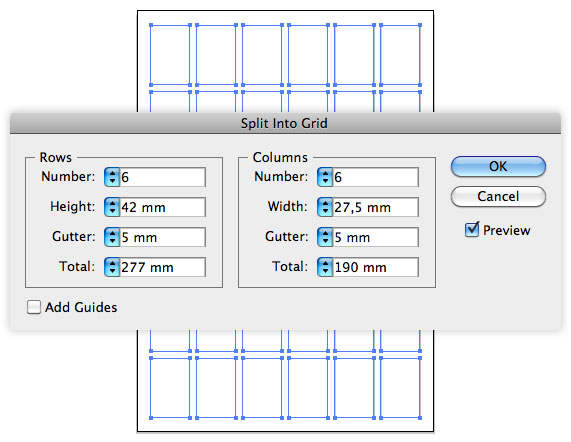Cancel the Split Into Grid dialog
The height and width of the screenshot is (442, 571).
click(498, 197)
